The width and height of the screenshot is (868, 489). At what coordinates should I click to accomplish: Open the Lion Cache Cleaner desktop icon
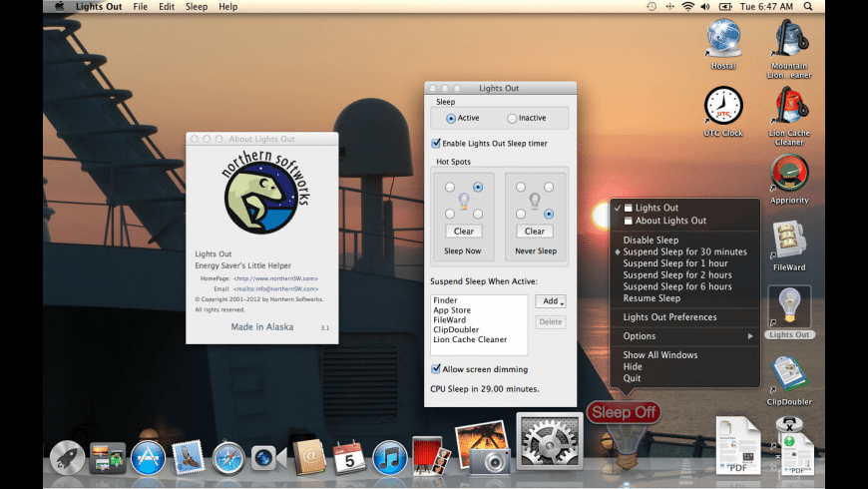788,108
